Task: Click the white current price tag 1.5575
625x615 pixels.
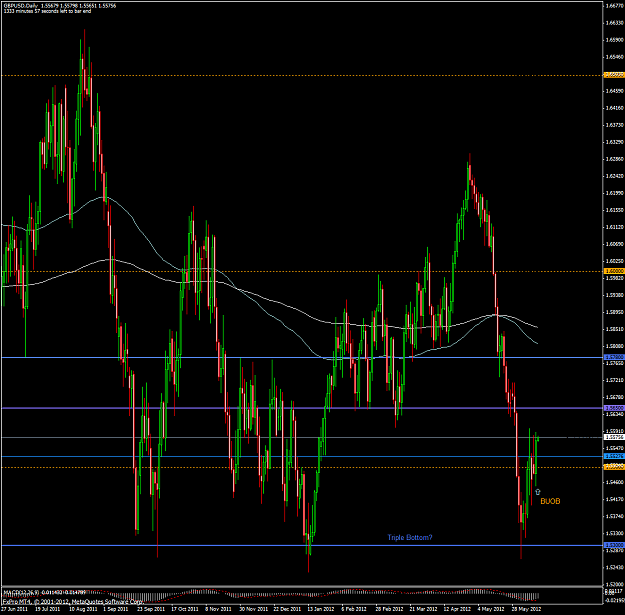Action: tap(614, 437)
